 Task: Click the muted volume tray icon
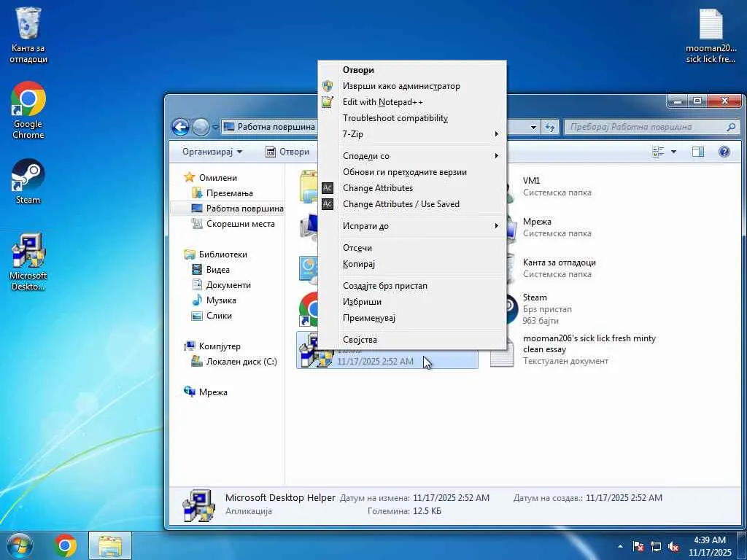(x=673, y=546)
